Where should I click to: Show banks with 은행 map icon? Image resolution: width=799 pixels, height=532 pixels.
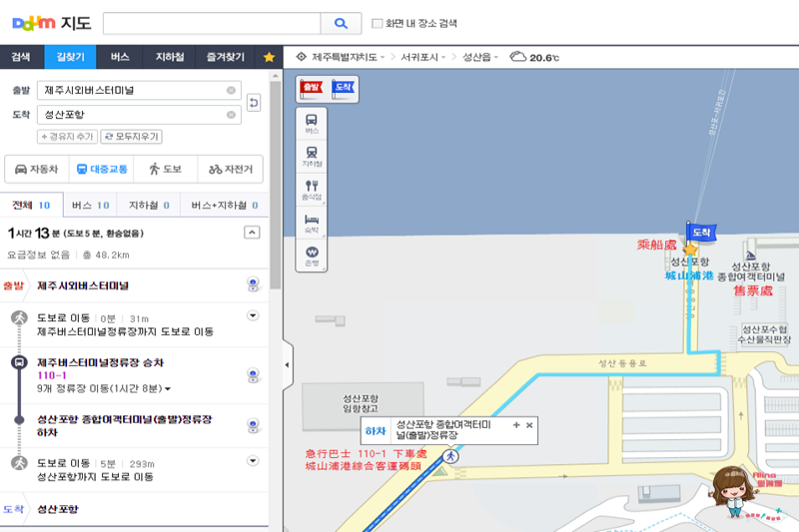tap(312, 256)
